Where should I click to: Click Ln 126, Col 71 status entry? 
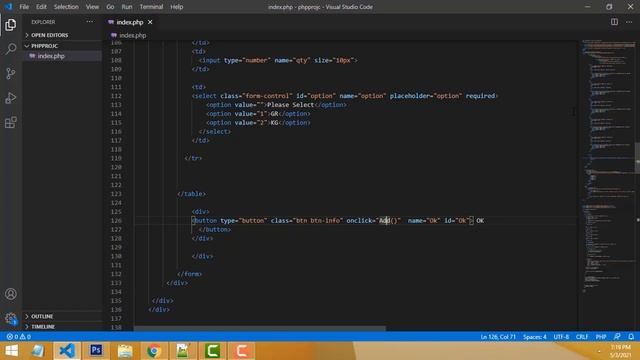(498, 337)
